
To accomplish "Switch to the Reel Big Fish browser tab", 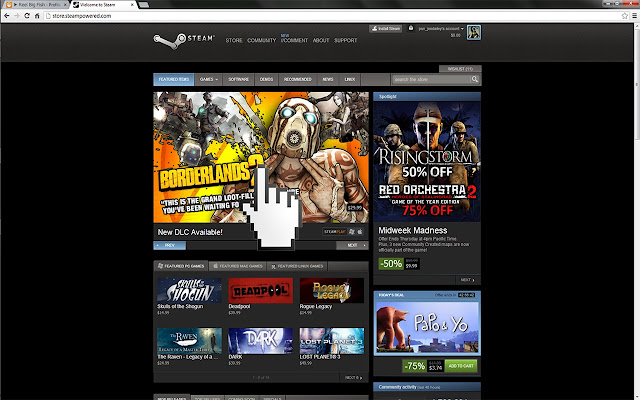I will coord(36,4).
